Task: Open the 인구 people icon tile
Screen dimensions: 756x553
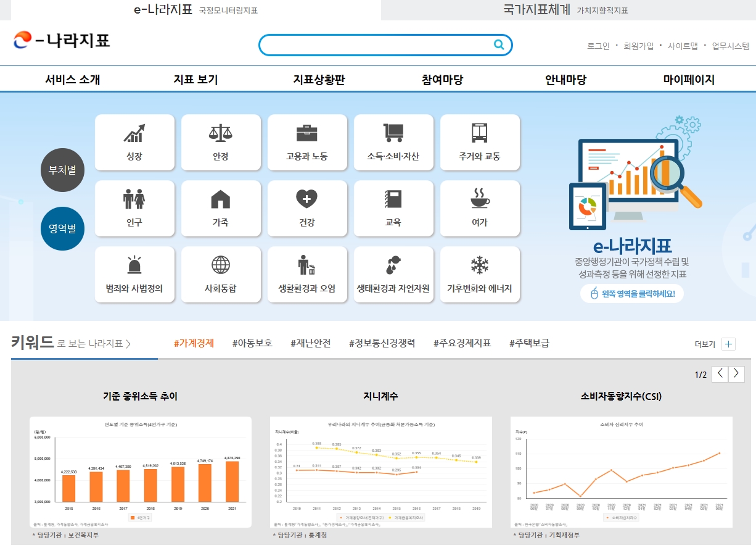Action: tap(134, 209)
